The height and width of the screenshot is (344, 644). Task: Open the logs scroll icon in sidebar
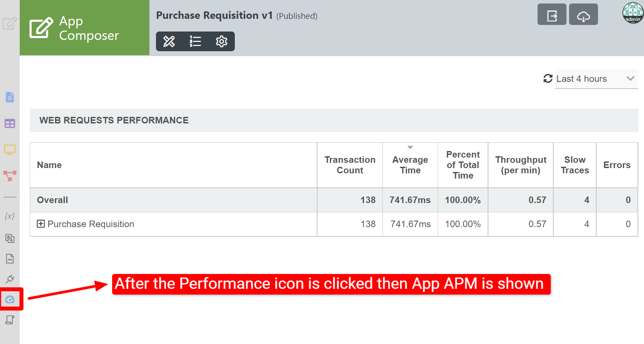(x=10, y=320)
